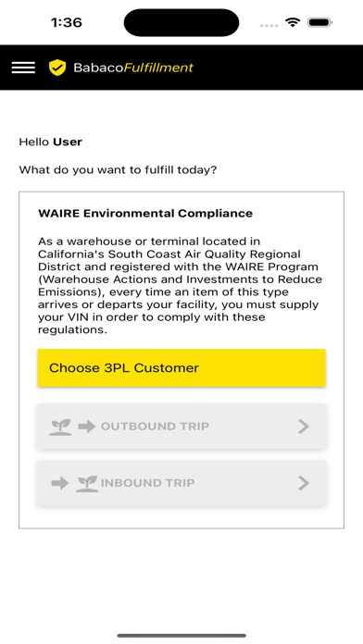This screenshot has width=363, height=644.
Task: Click the cellular signal dots icon
Action: [x=269, y=25]
